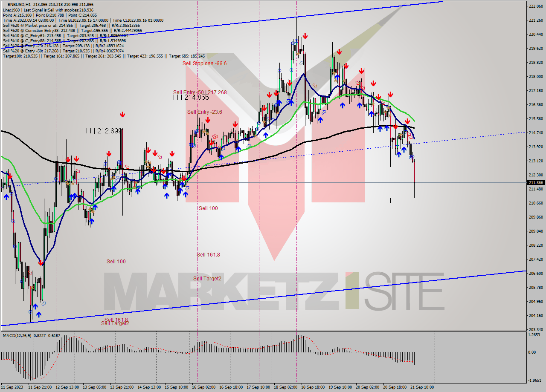The height and width of the screenshot is (392, 546).
Task: Click price axis label 213.120
Action: point(536,161)
